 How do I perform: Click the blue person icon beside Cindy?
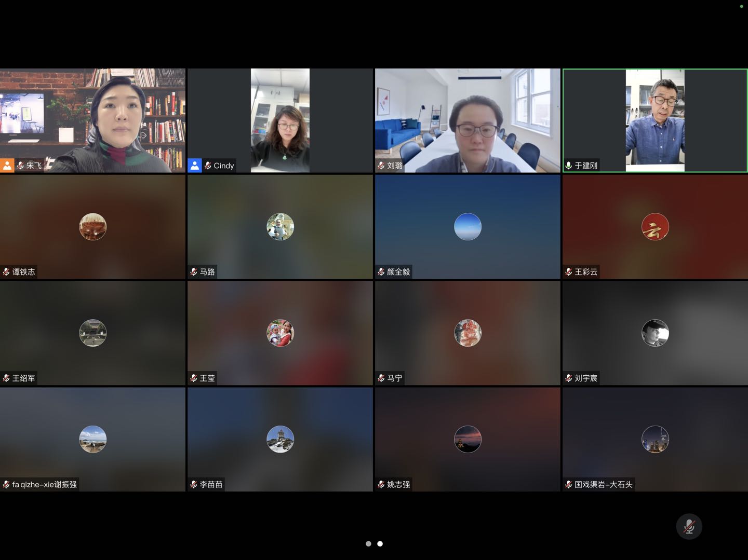point(194,166)
